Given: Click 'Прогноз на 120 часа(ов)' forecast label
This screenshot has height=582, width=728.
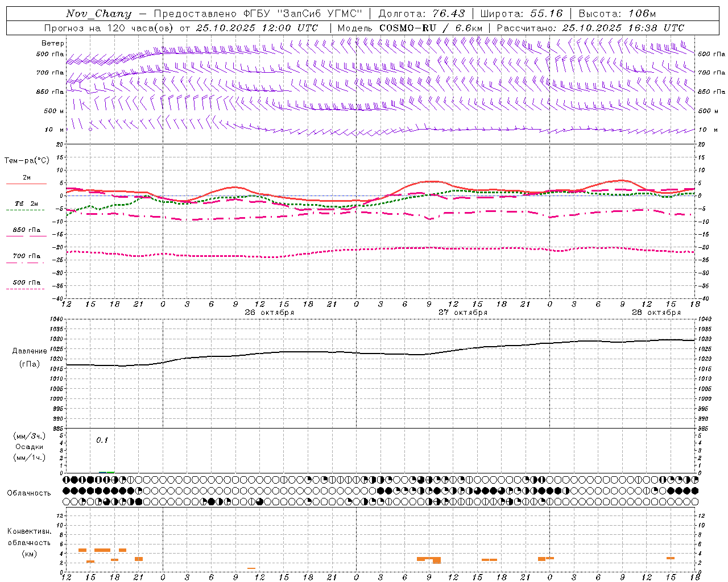Looking at the screenshot, I should pos(109,28).
